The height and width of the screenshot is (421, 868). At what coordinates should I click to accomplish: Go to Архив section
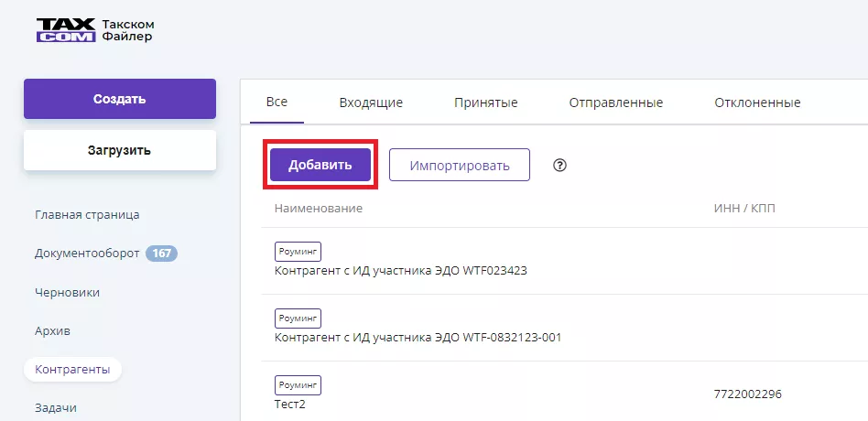(52, 330)
